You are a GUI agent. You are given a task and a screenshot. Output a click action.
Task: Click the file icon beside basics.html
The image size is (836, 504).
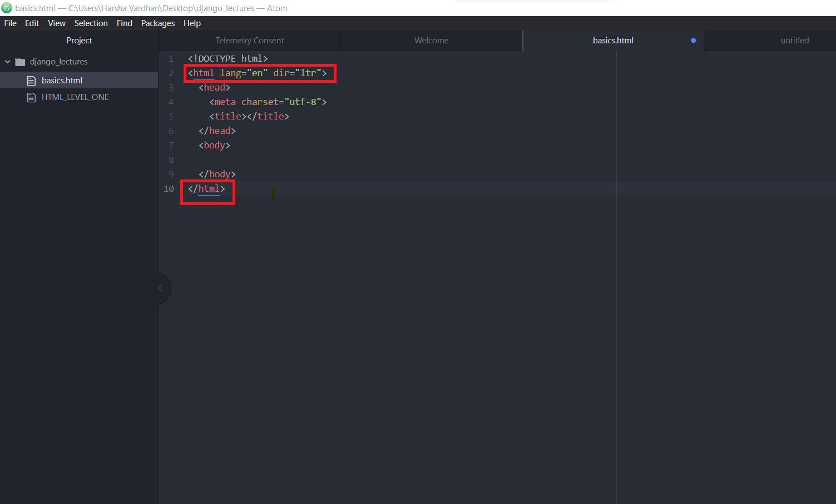point(32,81)
